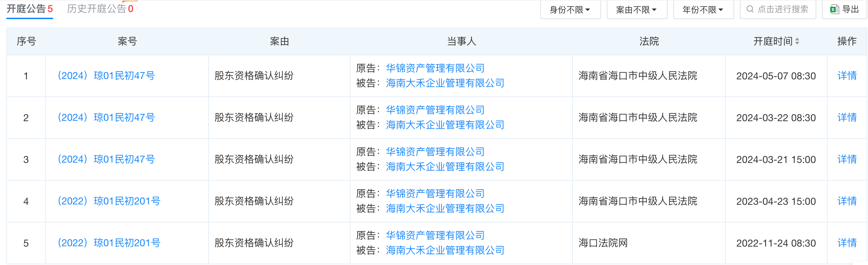Open 详情 for row 5
This screenshot has height=265, width=868.
pyautogui.click(x=847, y=243)
